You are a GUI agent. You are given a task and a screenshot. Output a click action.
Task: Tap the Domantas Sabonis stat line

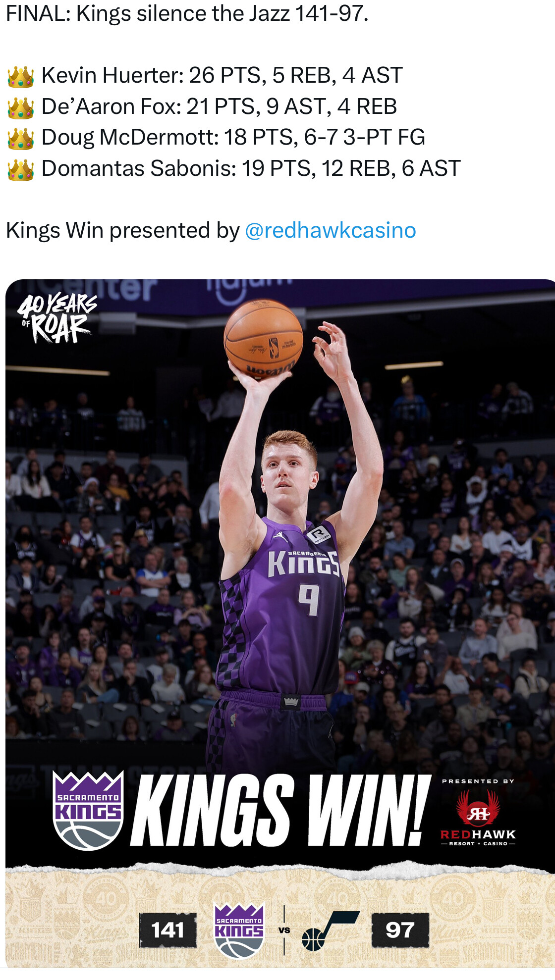[251, 169]
